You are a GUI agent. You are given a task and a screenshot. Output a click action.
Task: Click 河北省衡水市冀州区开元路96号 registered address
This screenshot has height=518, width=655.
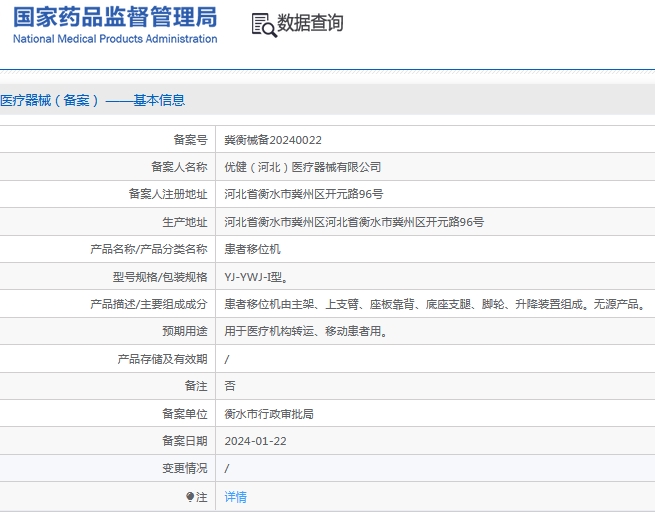coord(304,194)
